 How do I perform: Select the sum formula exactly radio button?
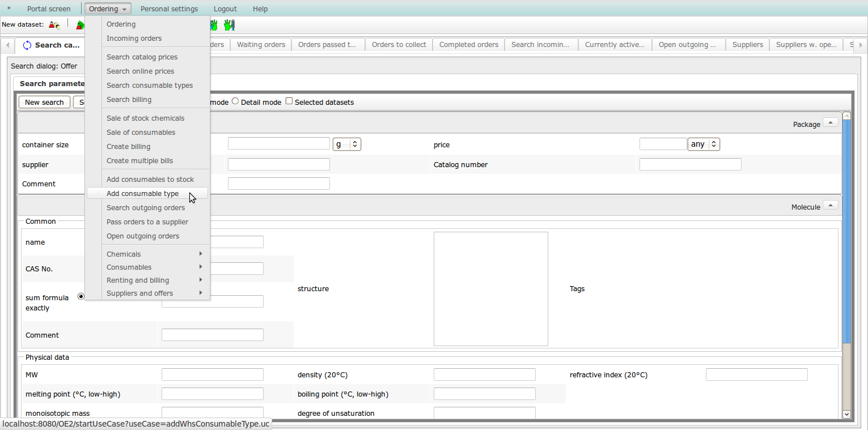coord(81,296)
